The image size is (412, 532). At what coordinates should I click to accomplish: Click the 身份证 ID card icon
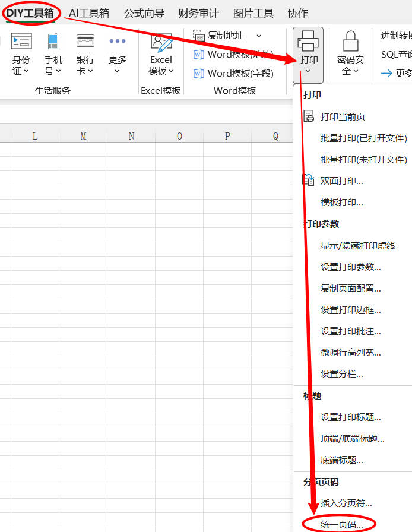click(x=21, y=42)
